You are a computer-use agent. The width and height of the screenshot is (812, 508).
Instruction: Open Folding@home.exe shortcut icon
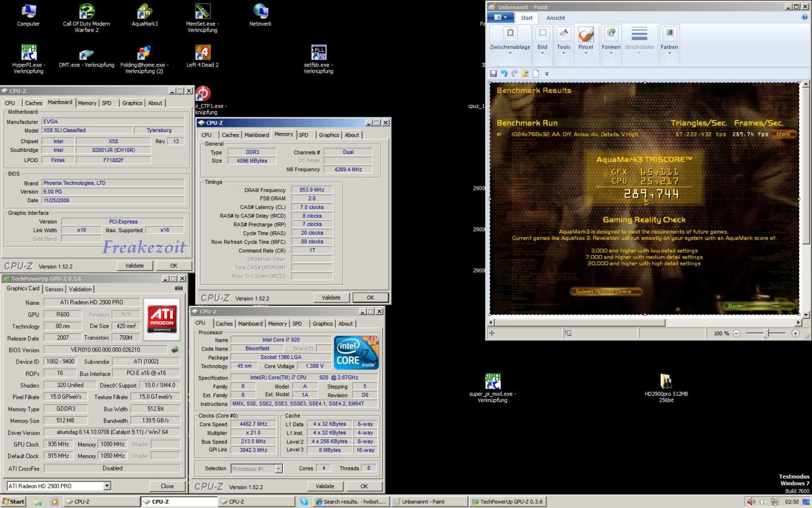pyautogui.click(x=144, y=59)
